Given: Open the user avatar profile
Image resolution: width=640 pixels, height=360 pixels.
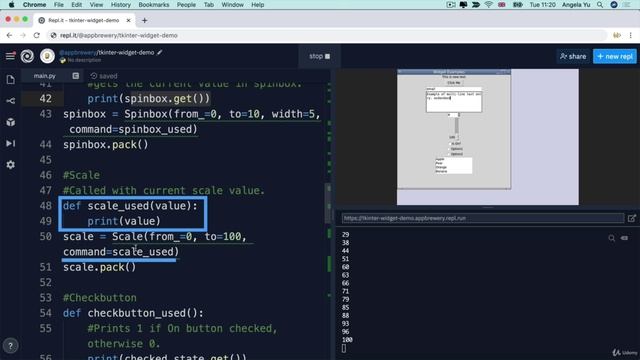Looking at the screenshot, I should point(47,56).
